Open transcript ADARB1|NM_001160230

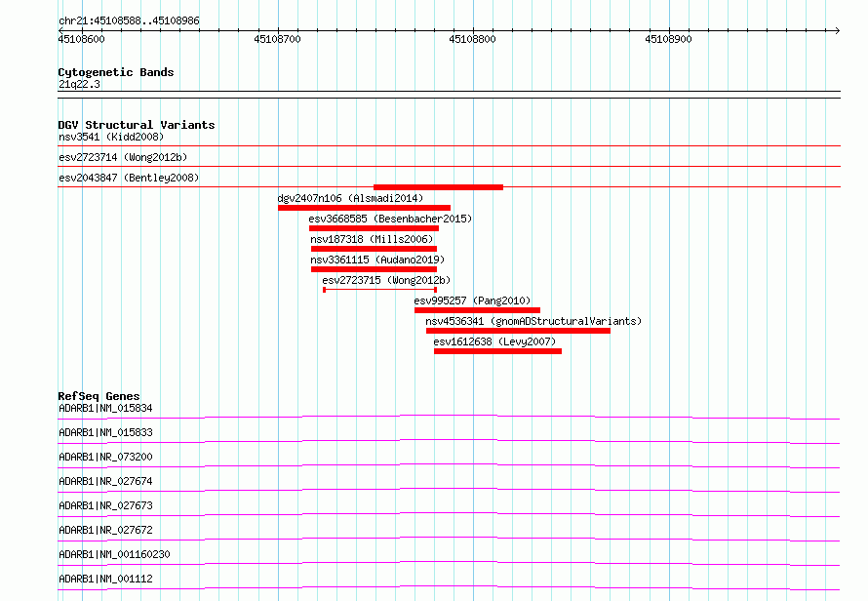[114, 554]
